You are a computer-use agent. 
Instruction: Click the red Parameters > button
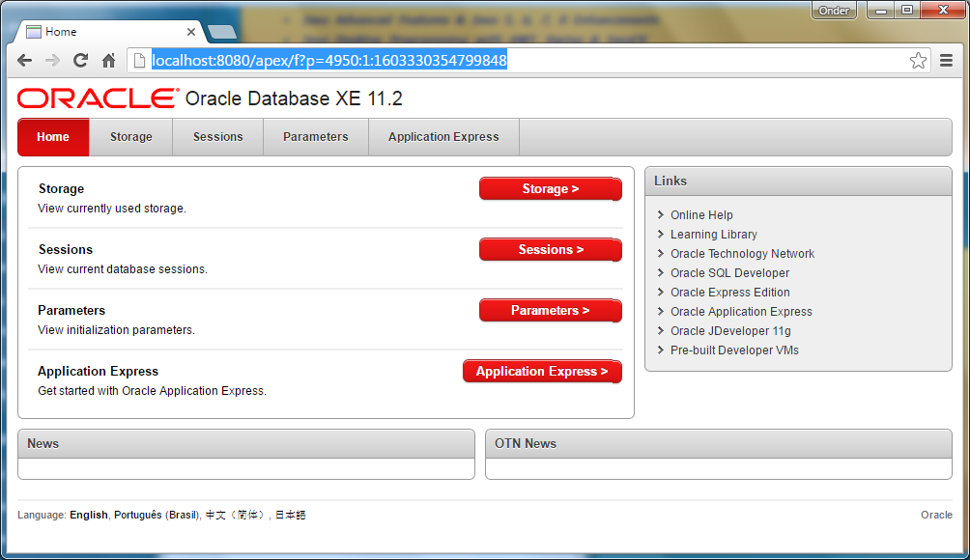[551, 310]
